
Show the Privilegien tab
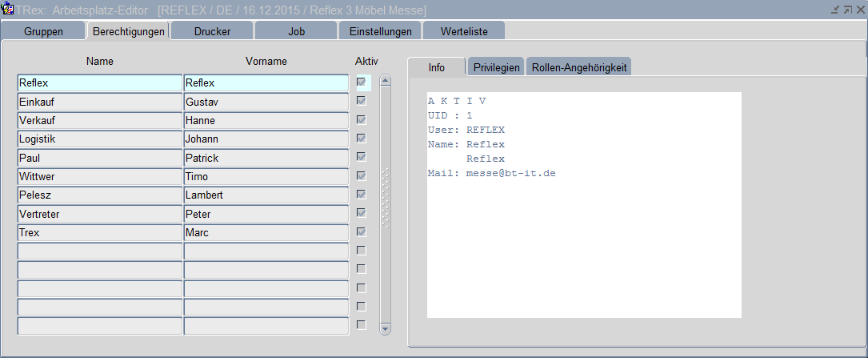click(496, 67)
